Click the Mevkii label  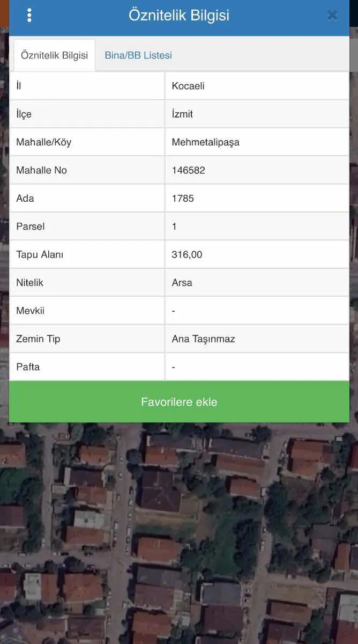pyautogui.click(x=31, y=311)
